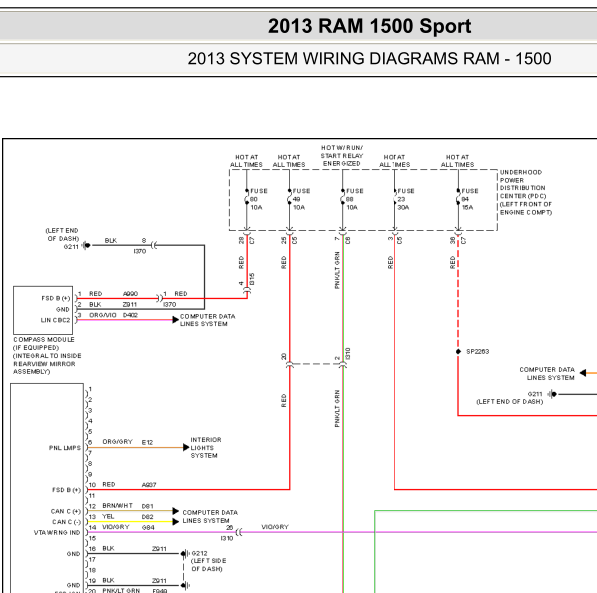Click the "2013 SYSTEM WIRING DIAGRAMS RAM - 1500" subtitle
Screen dimensions: 597x593
coord(369,59)
